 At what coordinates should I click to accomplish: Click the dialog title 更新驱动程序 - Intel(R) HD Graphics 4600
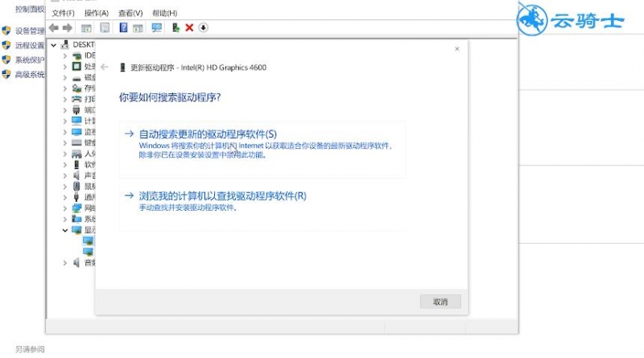[198, 68]
